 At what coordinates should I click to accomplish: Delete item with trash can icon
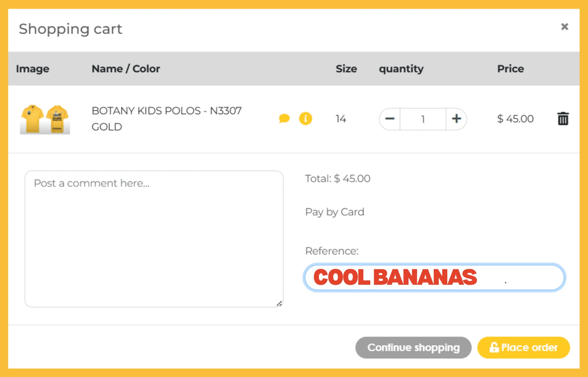pos(563,119)
